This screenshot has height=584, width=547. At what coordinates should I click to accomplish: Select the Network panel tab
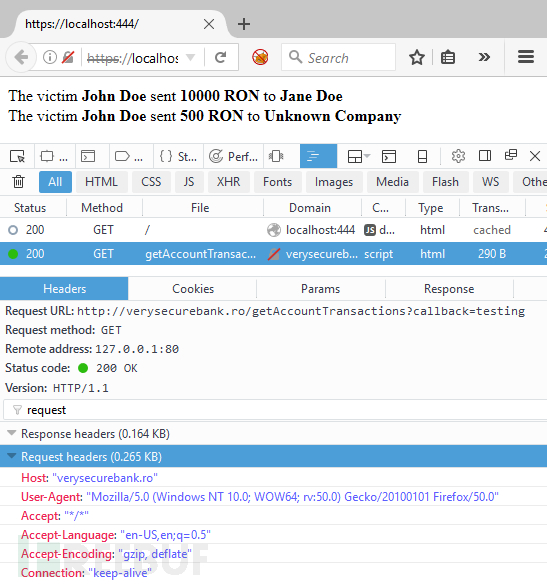[x=318, y=156]
